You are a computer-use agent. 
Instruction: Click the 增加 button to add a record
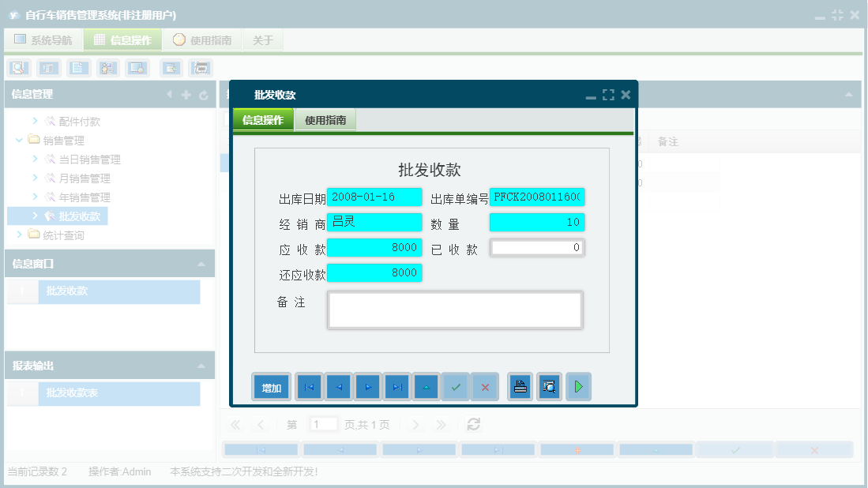point(271,386)
